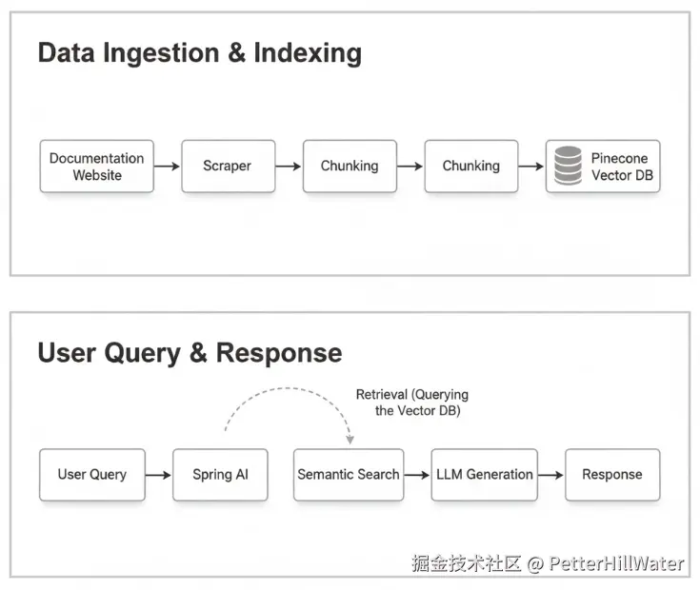
Task: Click the arrow from Documentation Website to Scraper
Action: tap(167, 167)
